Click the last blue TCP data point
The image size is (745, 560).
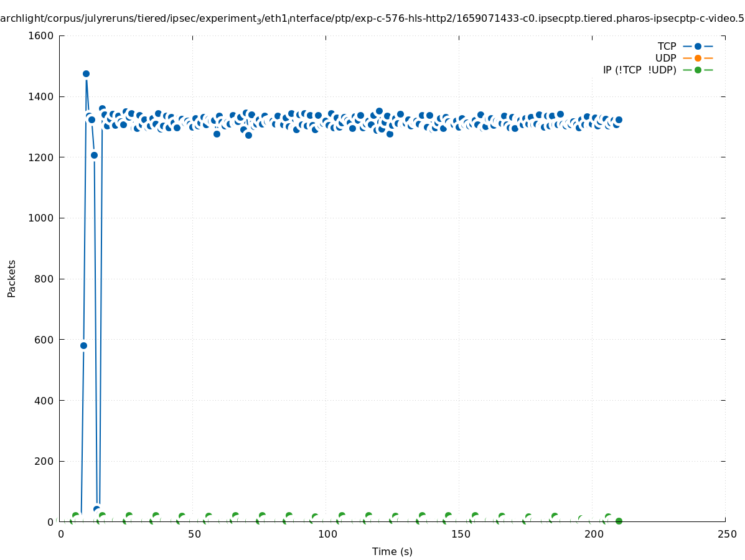click(619, 119)
